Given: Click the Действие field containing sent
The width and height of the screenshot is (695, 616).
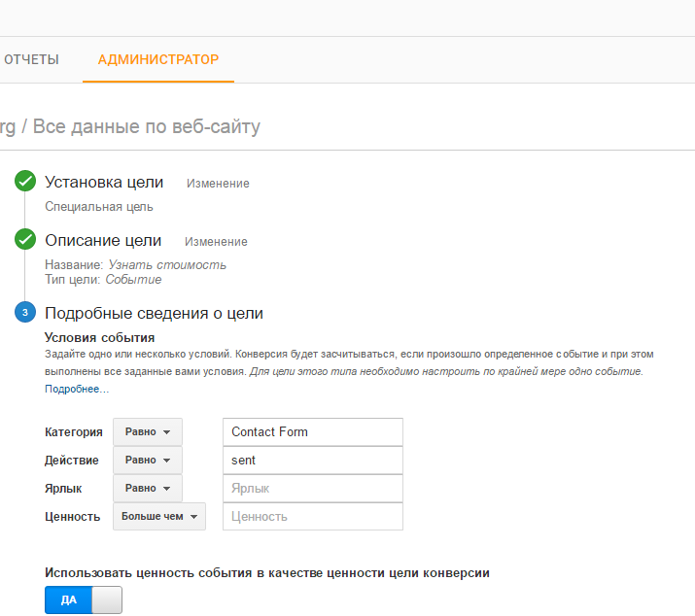Looking at the screenshot, I should pyautogui.click(x=312, y=461).
